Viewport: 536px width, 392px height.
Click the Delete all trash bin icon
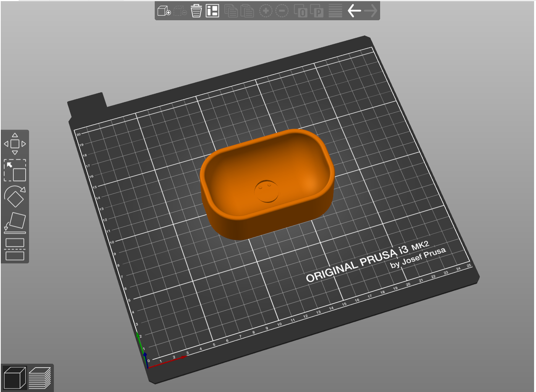[196, 11]
